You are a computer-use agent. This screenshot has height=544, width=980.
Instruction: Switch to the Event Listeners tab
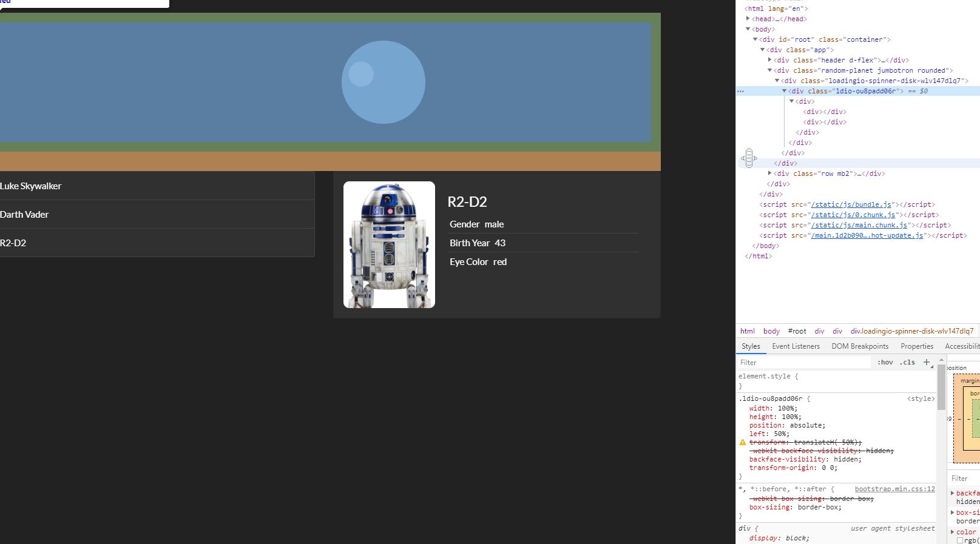coord(796,346)
